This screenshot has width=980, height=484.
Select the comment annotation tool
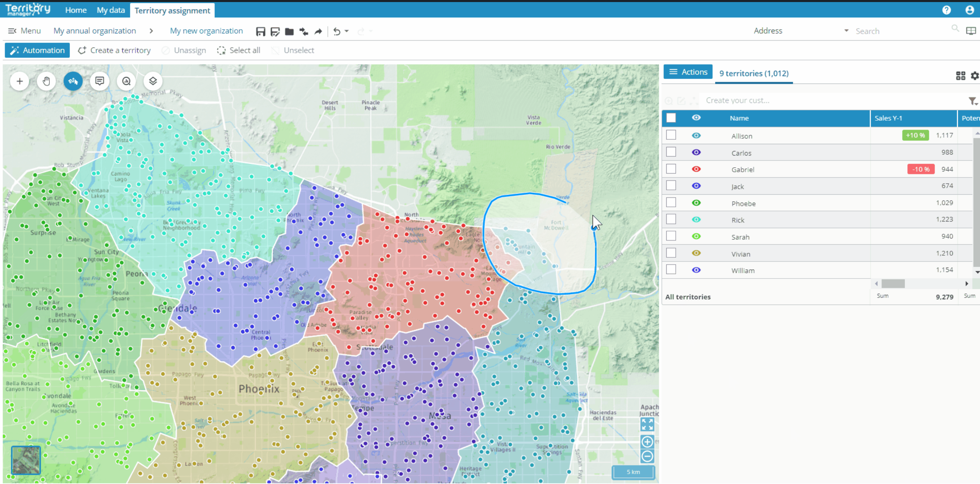coord(99,81)
